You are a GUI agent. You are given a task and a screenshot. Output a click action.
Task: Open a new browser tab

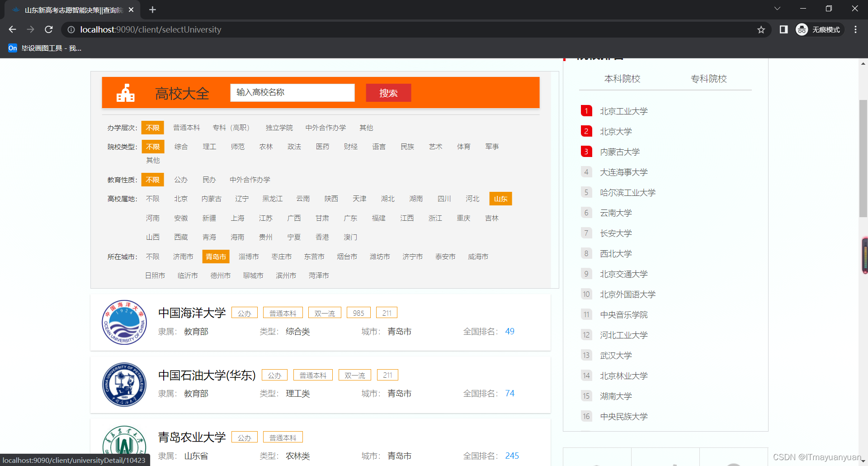(x=152, y=10)
